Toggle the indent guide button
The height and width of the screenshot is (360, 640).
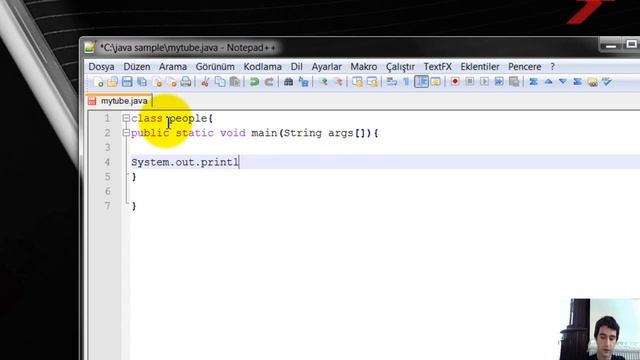point(421,82)
